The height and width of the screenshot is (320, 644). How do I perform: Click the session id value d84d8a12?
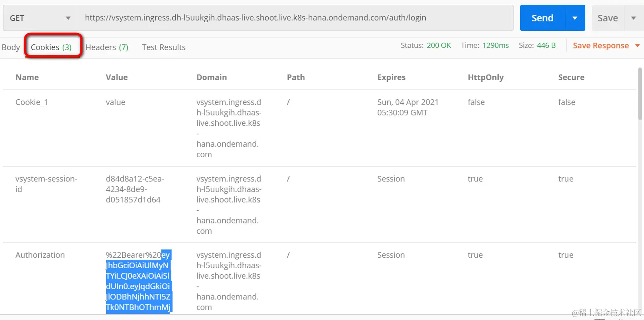135,189
